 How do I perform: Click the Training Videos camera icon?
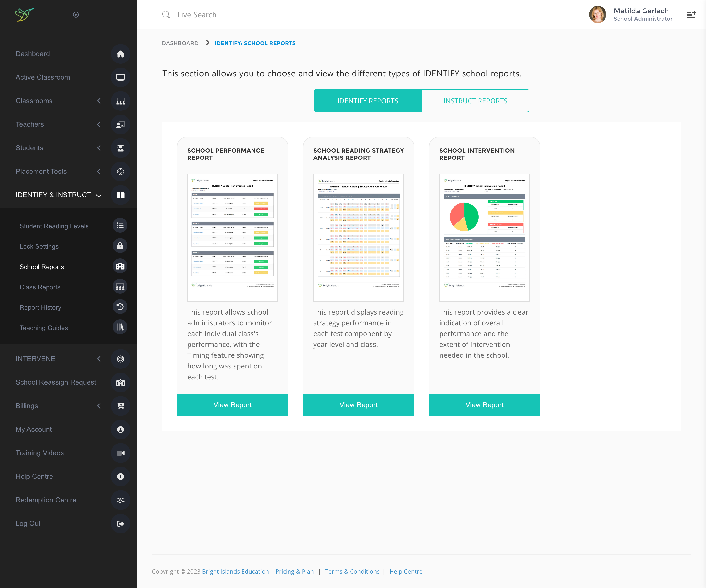pos(120,453)
